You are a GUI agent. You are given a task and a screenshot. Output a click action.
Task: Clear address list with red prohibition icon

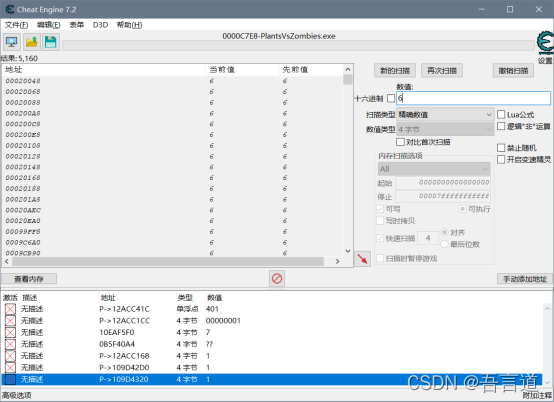tap(277, 278)
